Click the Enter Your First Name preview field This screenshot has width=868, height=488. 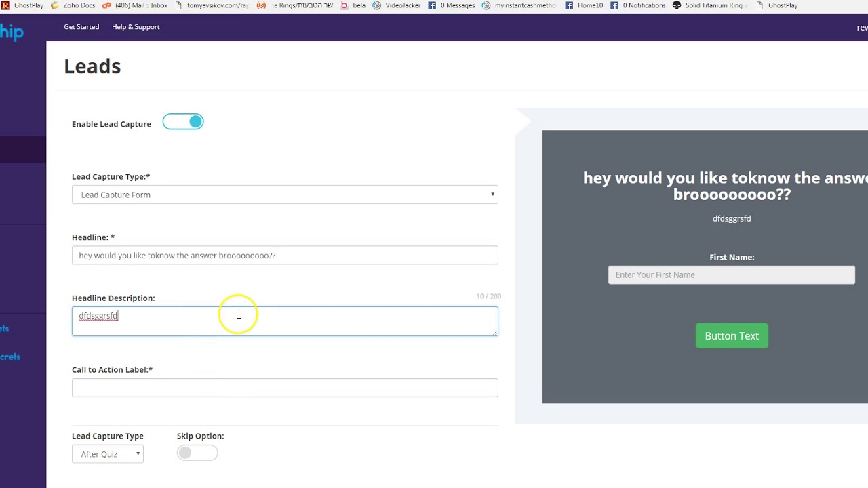point(732,274)
